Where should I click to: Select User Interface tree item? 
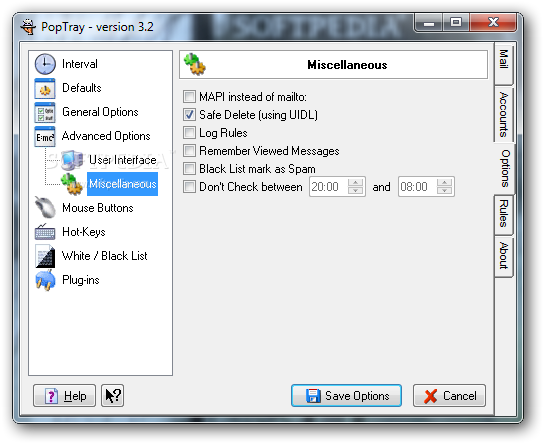pyautogui.click(x=123, y=160)
